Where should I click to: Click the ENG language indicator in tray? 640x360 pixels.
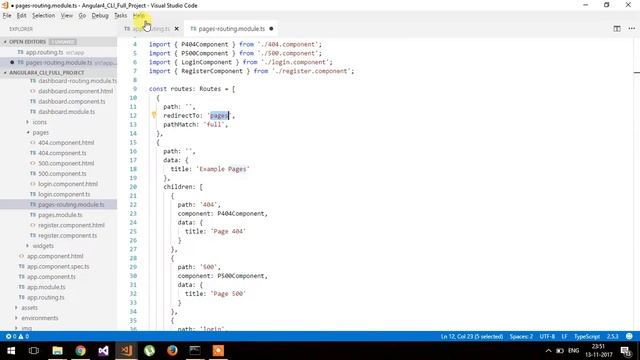tap(573, 351)
